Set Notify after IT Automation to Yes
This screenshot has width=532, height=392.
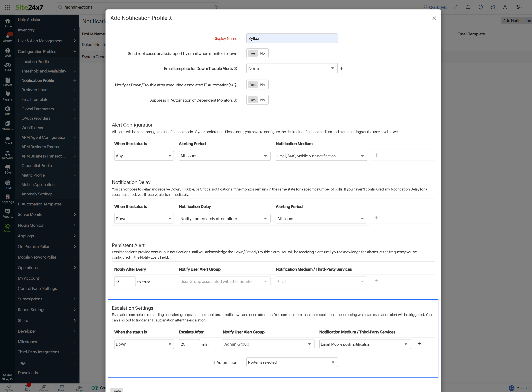(253, 85)
